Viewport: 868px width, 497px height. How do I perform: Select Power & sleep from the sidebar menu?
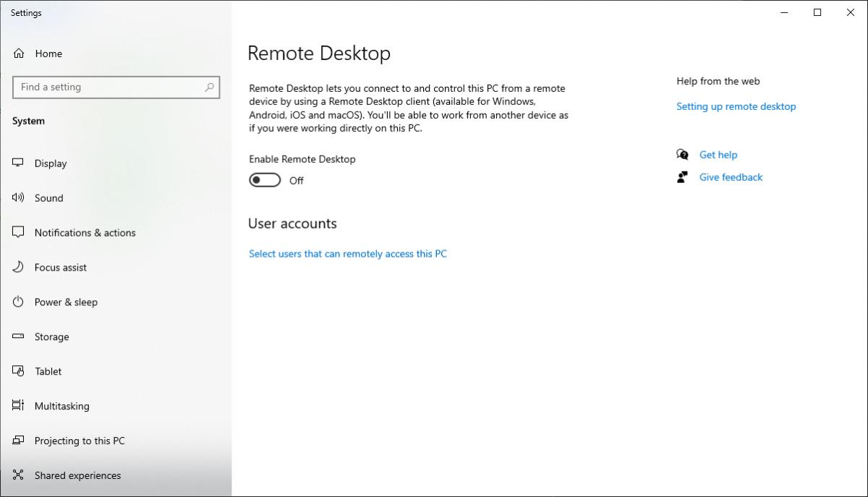66,302
